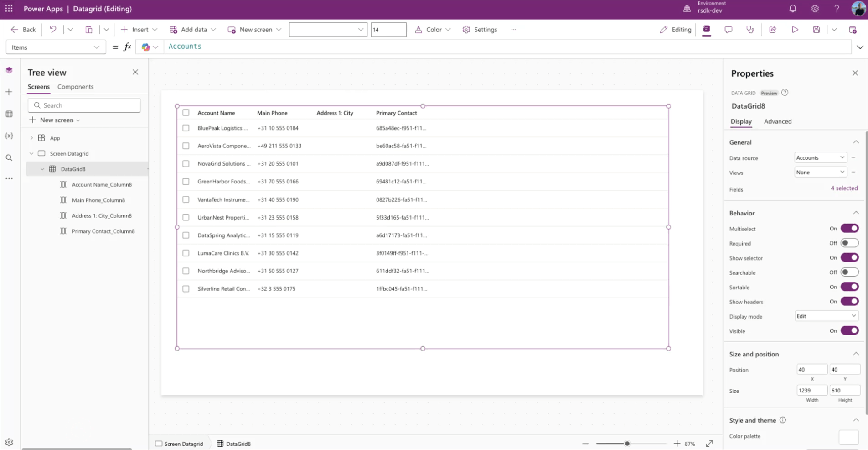Open the search magnifier in the sidebar

pyautogui.click(x=9, y=158)
